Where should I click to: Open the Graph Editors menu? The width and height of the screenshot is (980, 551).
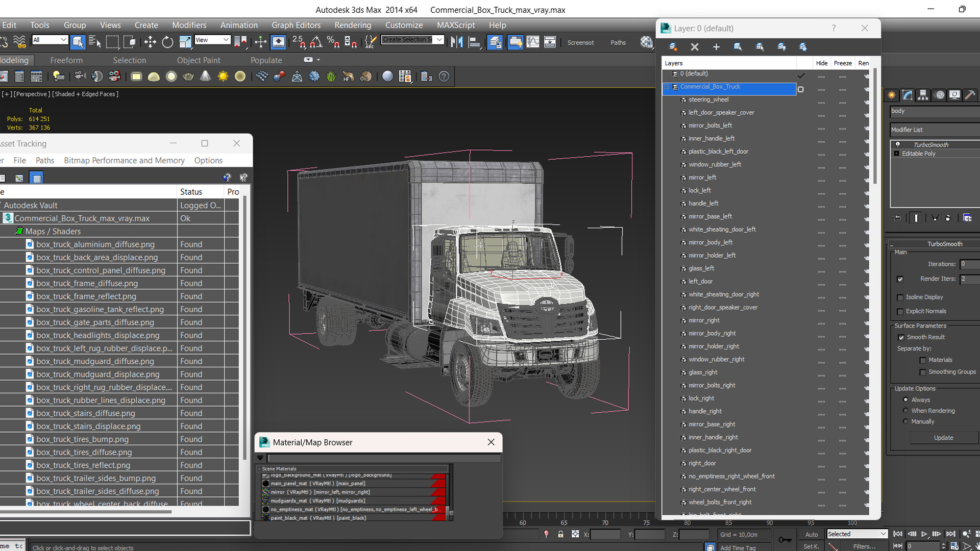pos(296,25)
